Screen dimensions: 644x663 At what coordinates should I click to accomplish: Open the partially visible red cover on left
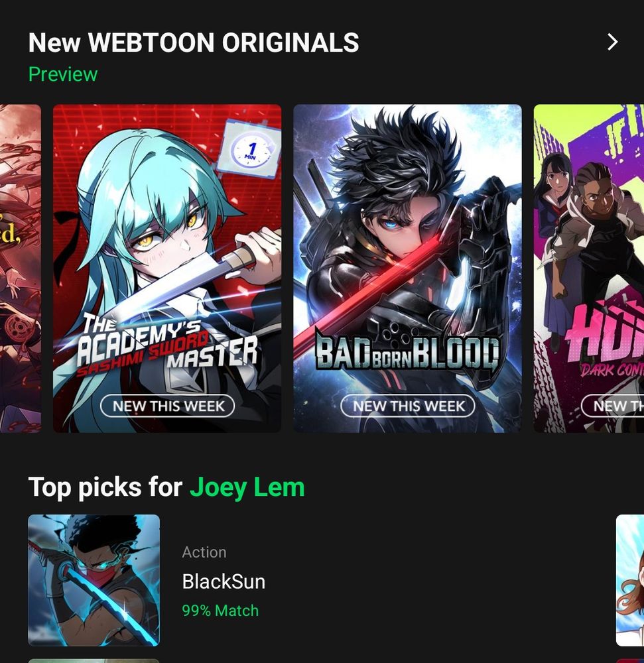click(x=21, y=268)
